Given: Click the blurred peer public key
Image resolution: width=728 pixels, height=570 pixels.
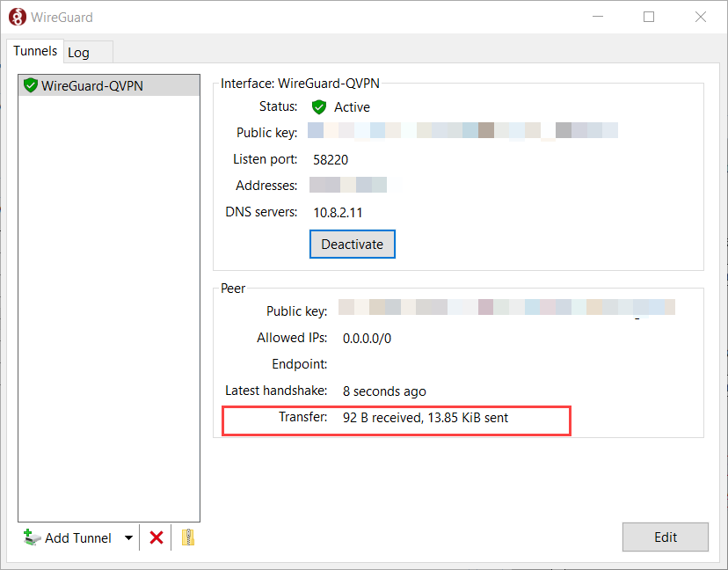Looking at the screenshot, I should [506, 307].
